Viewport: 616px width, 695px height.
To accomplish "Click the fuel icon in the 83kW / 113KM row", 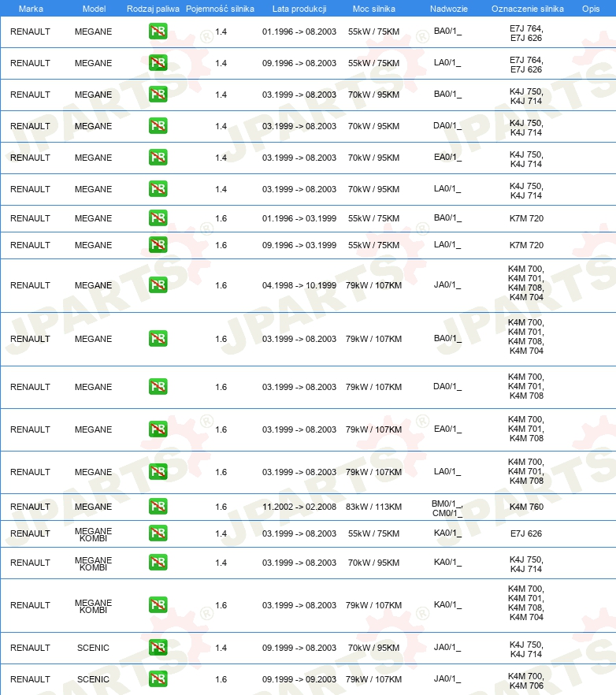I will click(x=158, y=506).
